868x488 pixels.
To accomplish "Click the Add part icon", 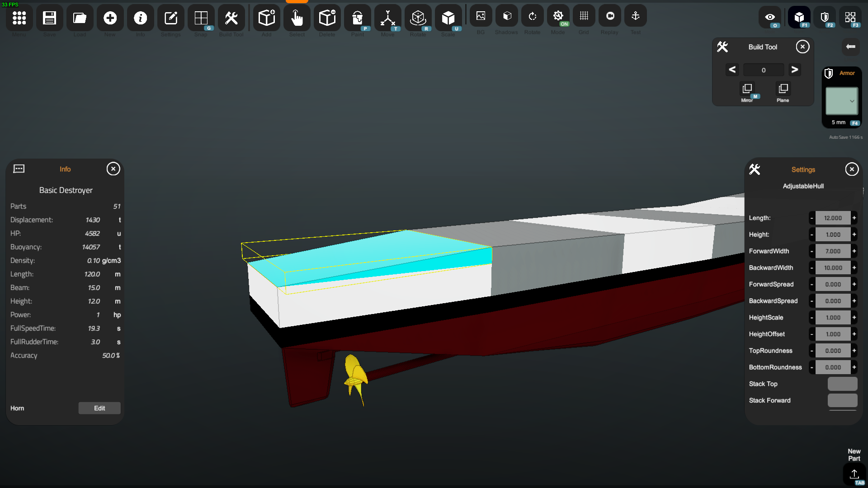I will point(266,18).
